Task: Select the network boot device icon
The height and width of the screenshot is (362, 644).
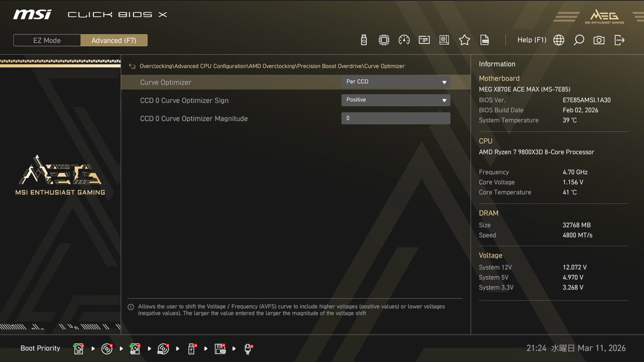Action: [248, 349]
